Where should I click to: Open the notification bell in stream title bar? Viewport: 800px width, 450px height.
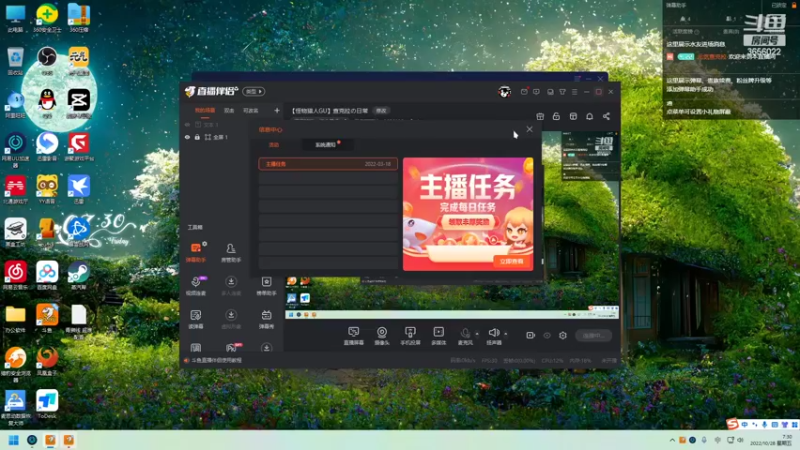(589, 116)
